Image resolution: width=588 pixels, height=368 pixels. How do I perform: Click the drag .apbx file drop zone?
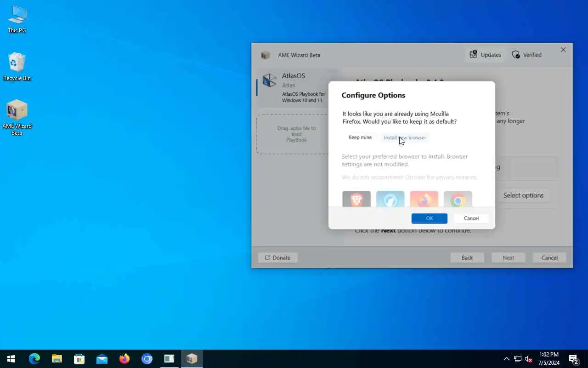pos(297,134)
